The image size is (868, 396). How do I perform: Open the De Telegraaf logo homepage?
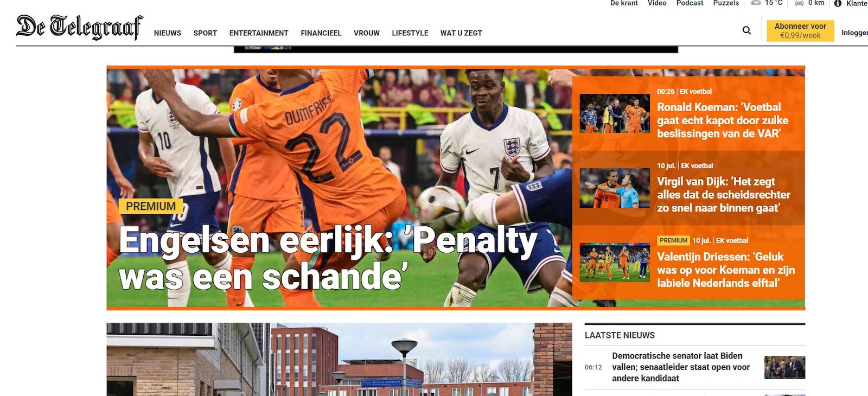[x=80, y=28]
